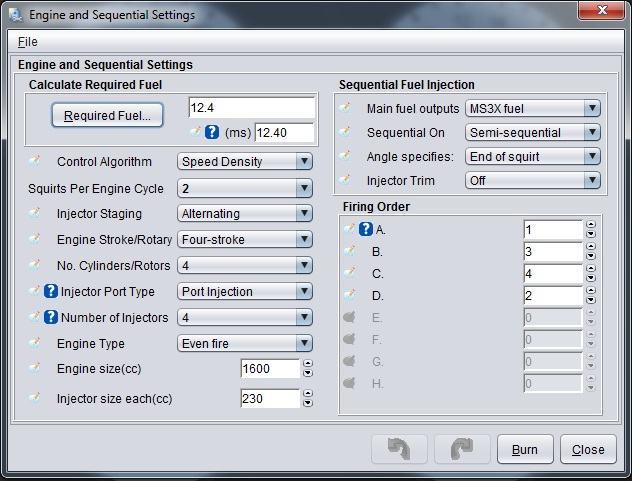Click the undo arrow button
Screen dimensions: 632x481
pyautogui.click(x=399, y=449)
